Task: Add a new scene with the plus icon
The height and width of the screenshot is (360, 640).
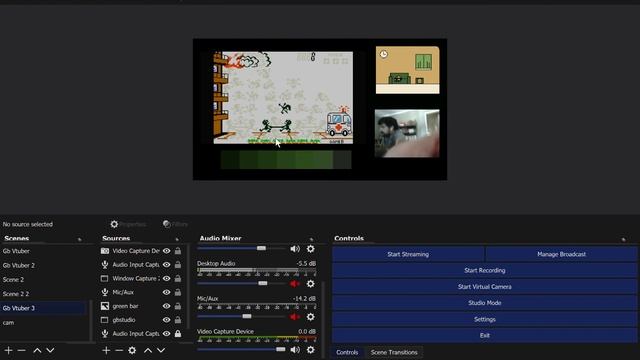Action: coord(9,350)
